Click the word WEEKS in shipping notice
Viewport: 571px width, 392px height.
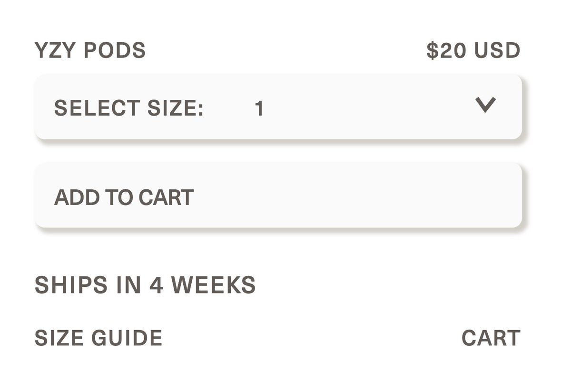click(213, 285)
